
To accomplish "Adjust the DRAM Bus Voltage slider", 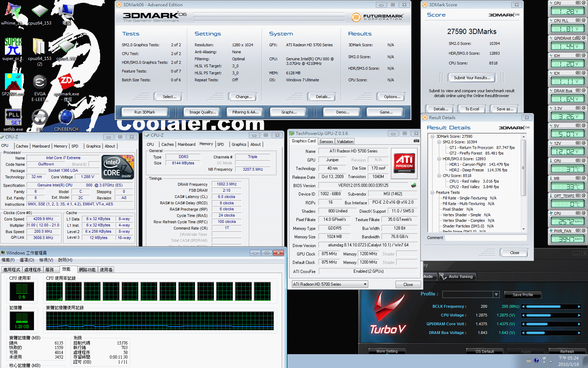I will point(551,333).
